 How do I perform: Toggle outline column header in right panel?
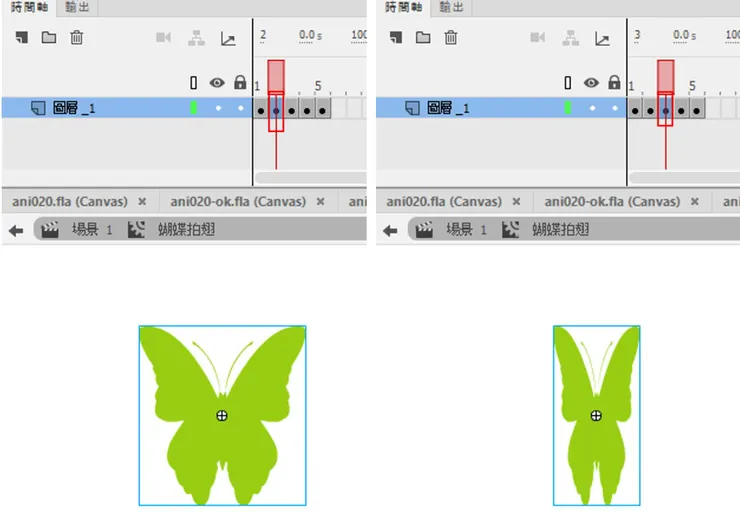point(568,83)
